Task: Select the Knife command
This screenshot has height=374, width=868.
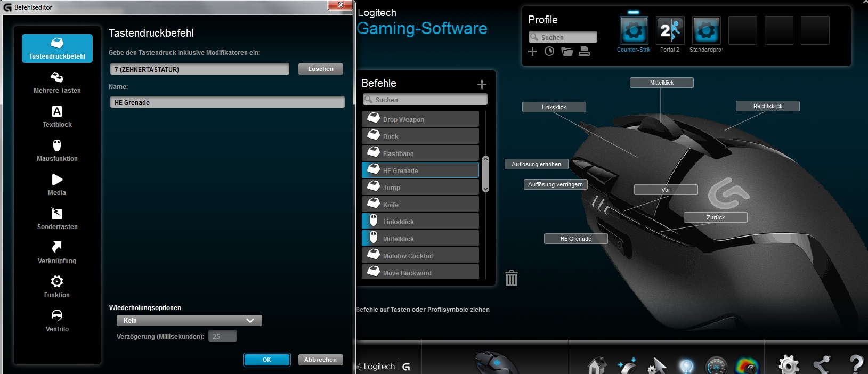Action: click(x=420, y=204)
